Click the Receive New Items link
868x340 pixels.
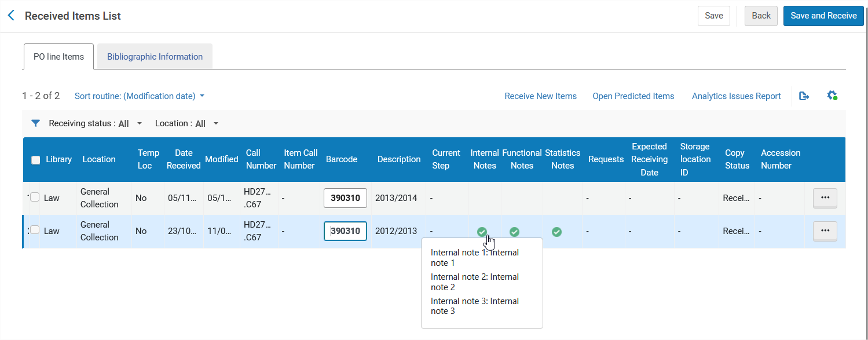pos(540,96)
